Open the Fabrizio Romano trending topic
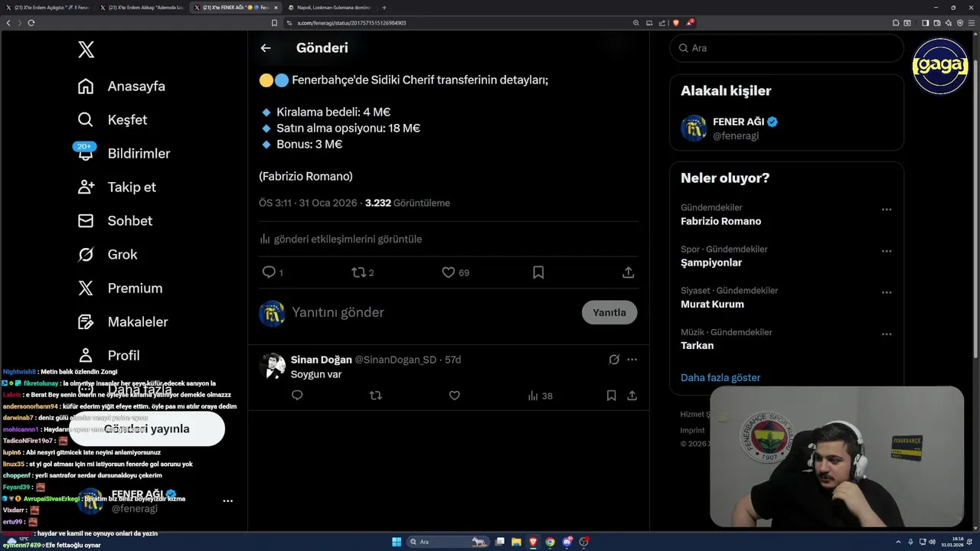Image resolution: width=980 pixels, height=551 pixels. (x=720, y=221)
